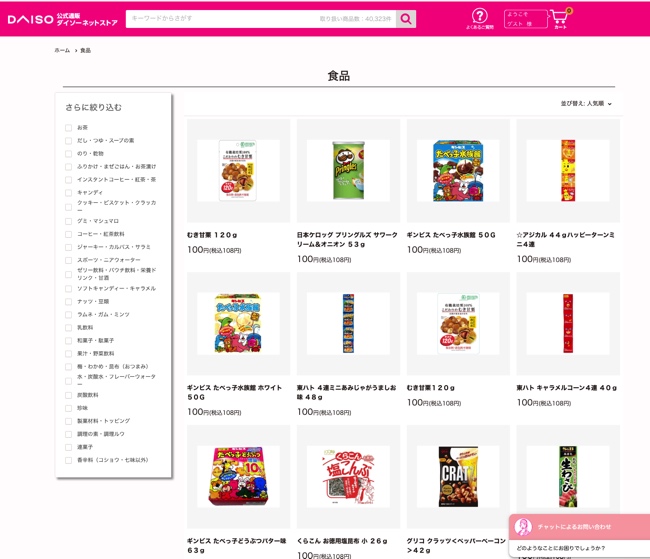Open the むき甘栗 120g product title

pos(212,235)
